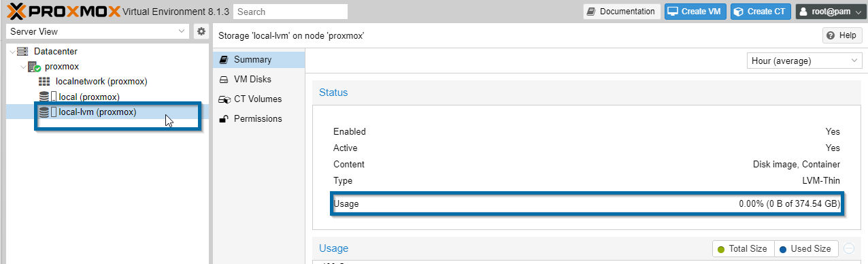
Task: Open the Hour (average) timeframe dropdown
Action: 804,61
